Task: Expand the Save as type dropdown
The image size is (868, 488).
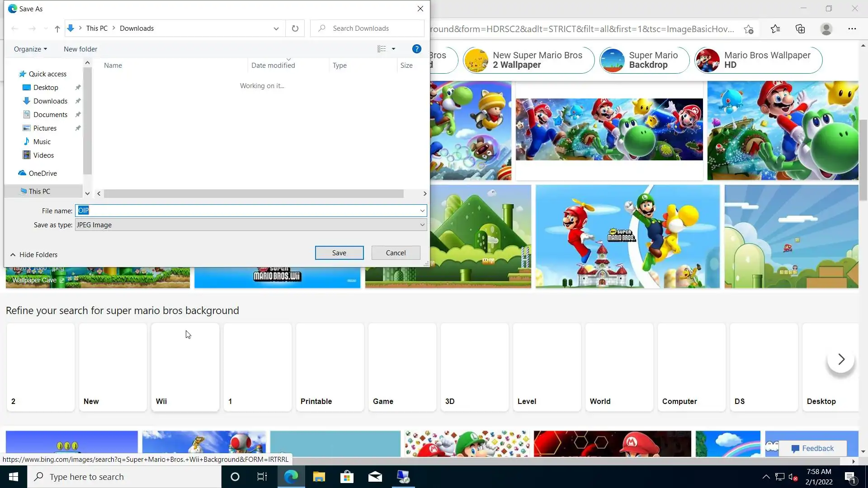Action: pos(422,225)
